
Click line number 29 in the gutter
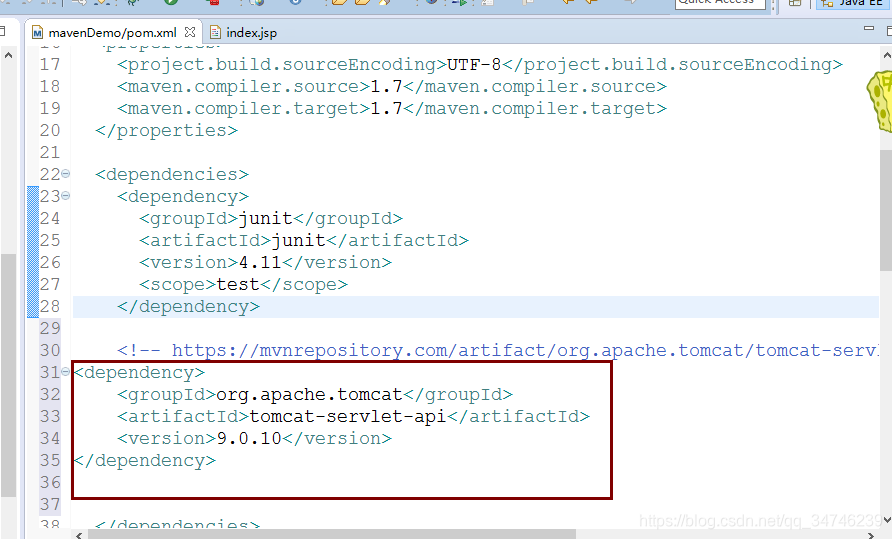[50, 328]
